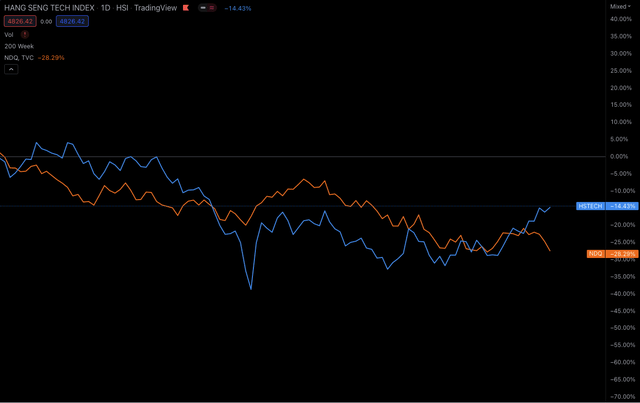
Task: Click the red flag icon beside TradingView
Action: coord(186,8)
